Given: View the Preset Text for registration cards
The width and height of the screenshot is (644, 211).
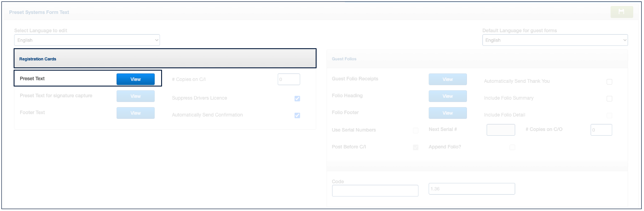Looking at the screenshot, I should click(x=135, y=80).
